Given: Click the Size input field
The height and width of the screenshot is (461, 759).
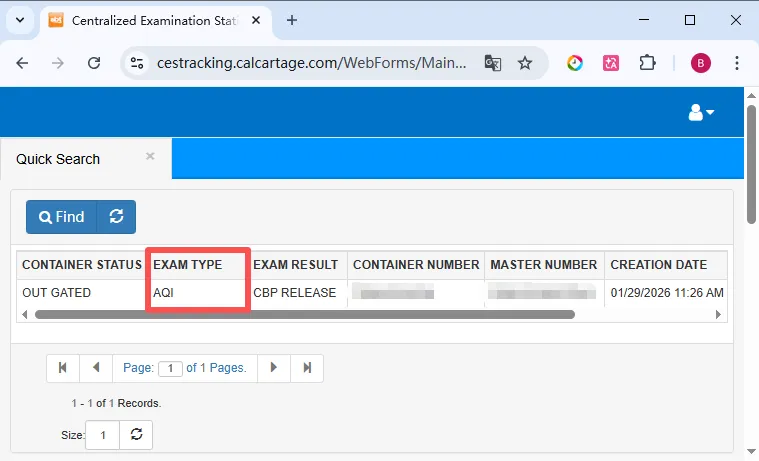Looking at the screenshot, I should [103, 435].
